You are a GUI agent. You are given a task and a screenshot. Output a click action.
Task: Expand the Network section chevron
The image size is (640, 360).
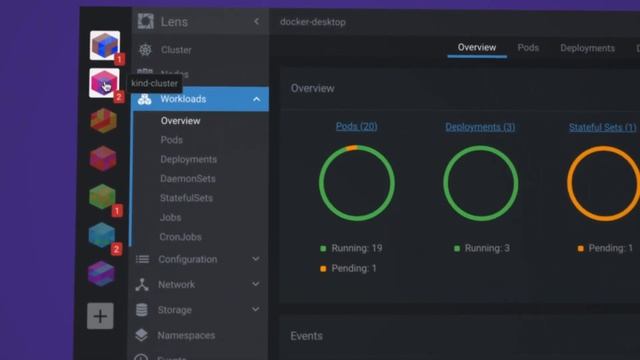click(256, 284)
